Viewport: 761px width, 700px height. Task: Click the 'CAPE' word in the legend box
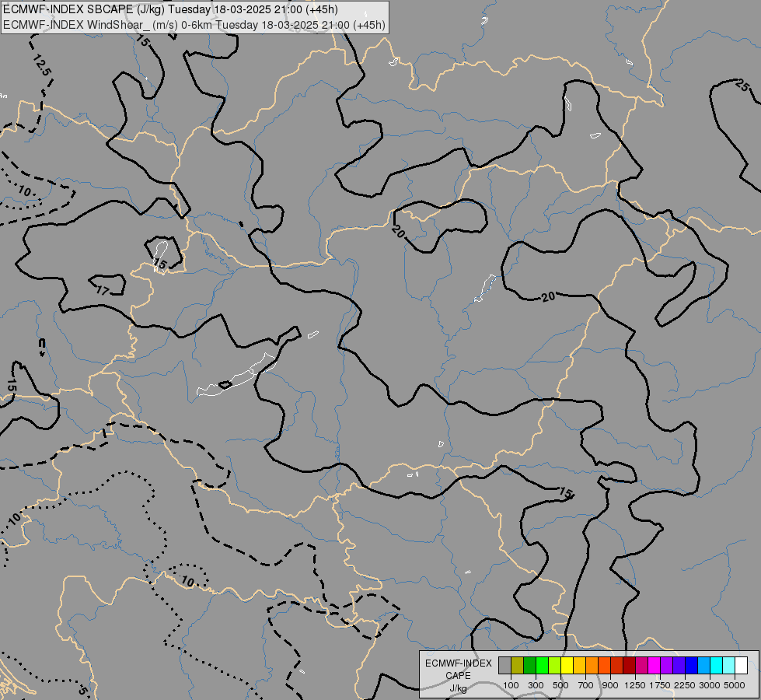(x=458, y=676)
